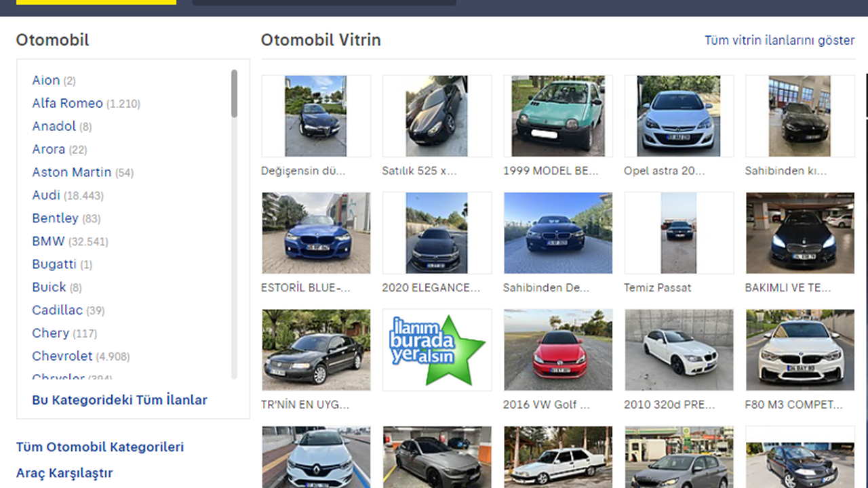
Task: Click the 2020 ELEGANCE... listing title
Action: (x=431, y=287)
